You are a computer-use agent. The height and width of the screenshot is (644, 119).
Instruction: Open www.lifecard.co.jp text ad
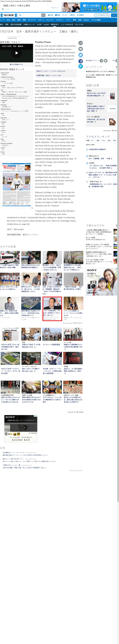(x=30, y=453)
